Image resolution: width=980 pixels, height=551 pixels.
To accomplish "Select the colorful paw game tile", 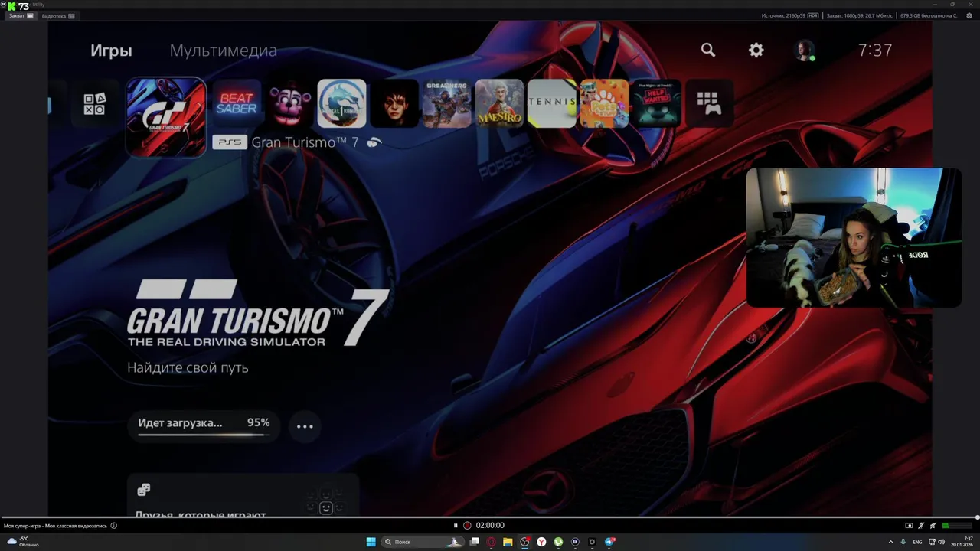I will coord(604,103).
